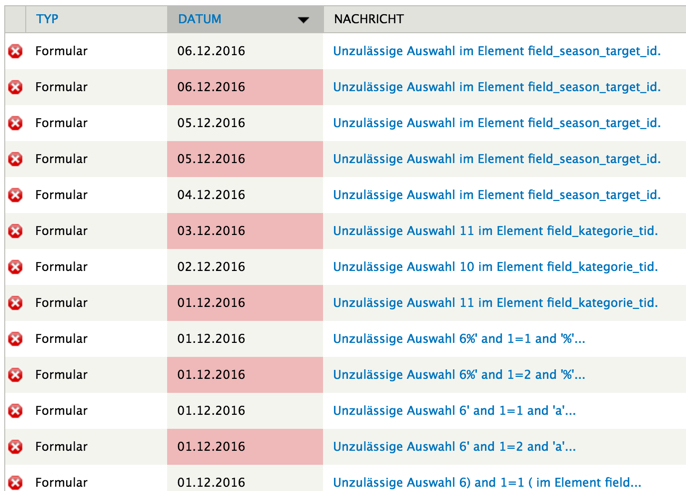The image size is (686, 491).
Task: Click the "Formular" type in the 04.12.2016 row
Action: click(x=61, y=195)
